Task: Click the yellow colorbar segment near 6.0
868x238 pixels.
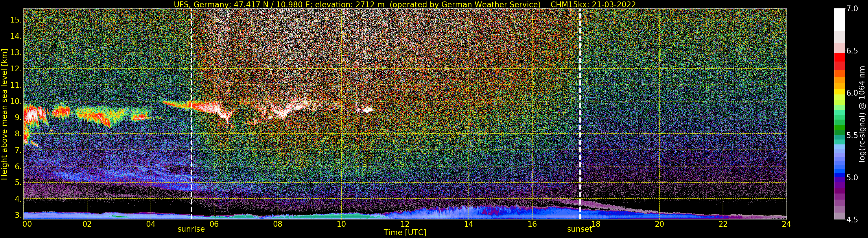Action: click(x=839, y=92)
